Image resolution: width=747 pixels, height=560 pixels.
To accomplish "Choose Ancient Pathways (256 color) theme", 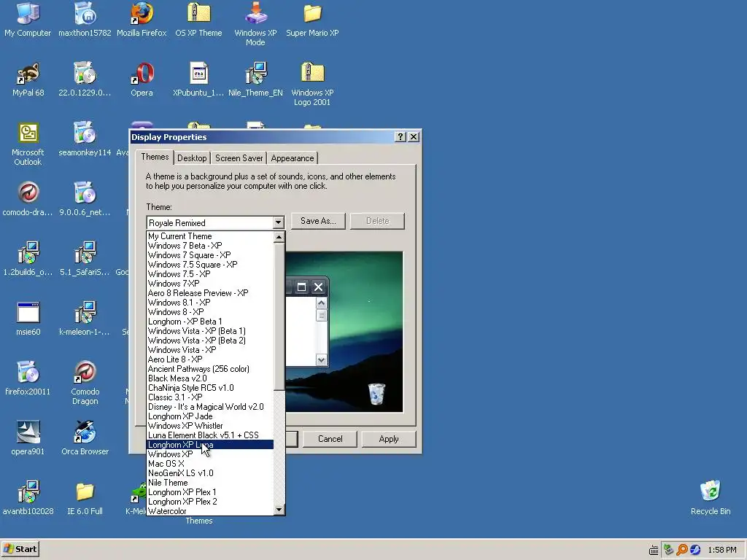I will click(x=210, y=369).
